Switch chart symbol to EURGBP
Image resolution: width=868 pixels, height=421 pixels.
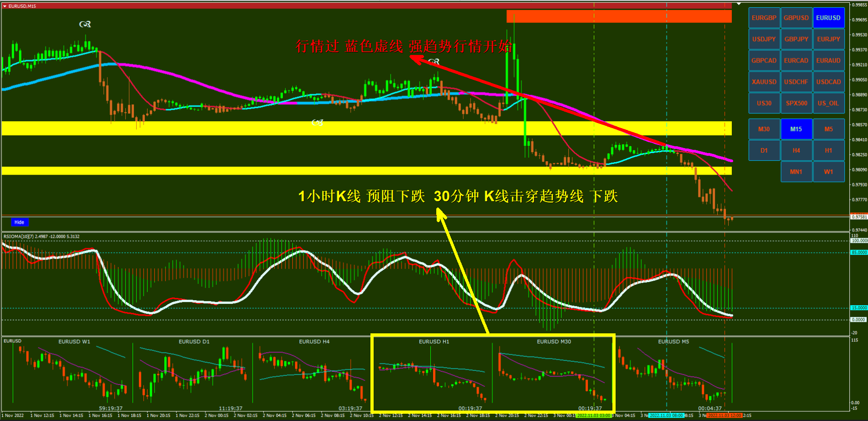764,18
